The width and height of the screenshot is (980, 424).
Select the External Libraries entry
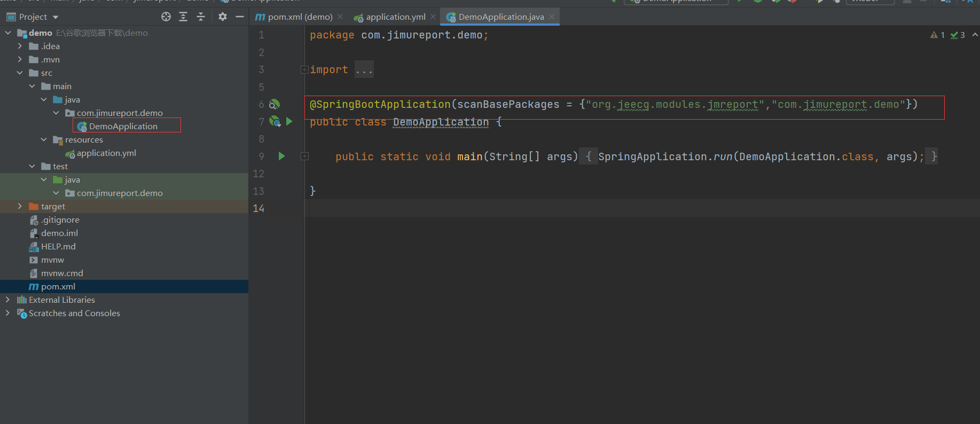[x=62, y=300]
